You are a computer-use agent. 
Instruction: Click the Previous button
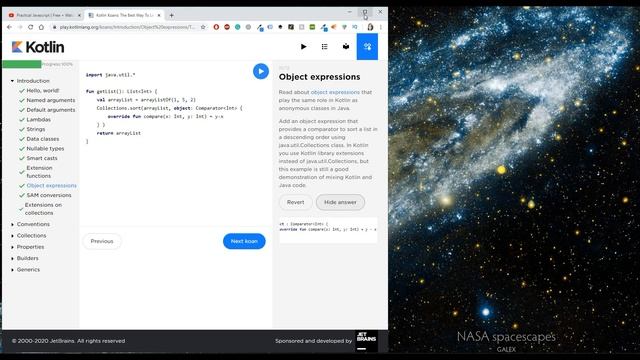point(102,241)
